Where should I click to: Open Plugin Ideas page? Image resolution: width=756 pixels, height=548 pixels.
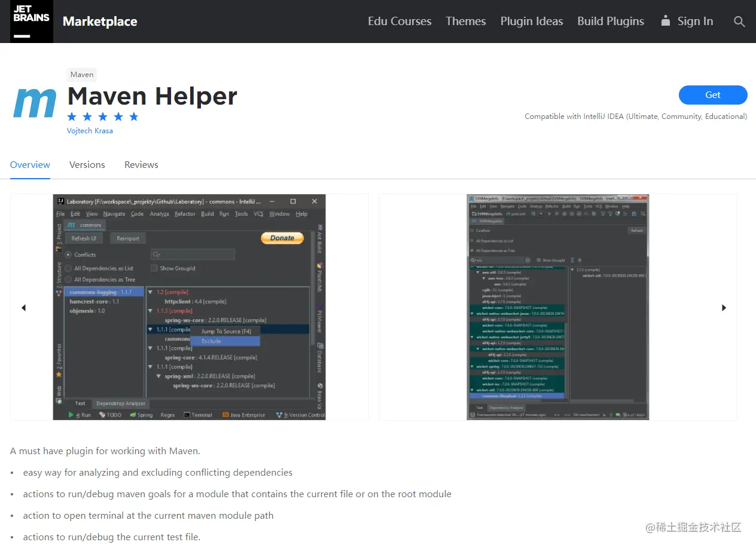(532, 22)
